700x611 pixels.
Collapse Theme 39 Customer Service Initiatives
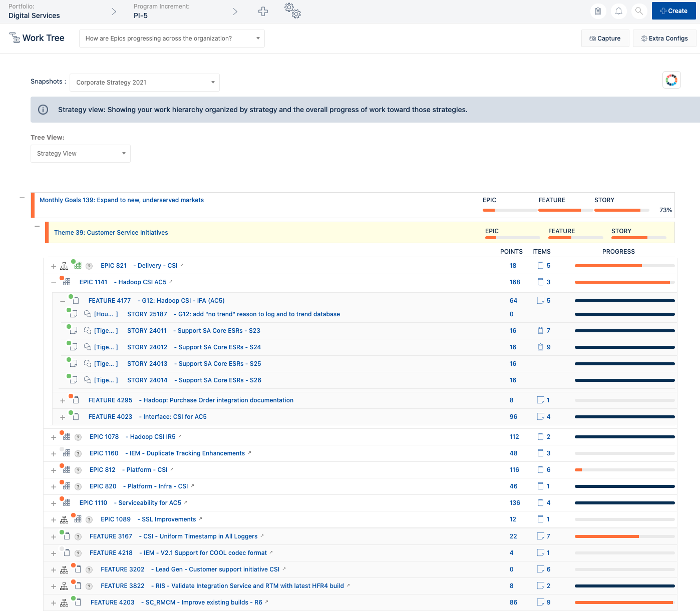tap(37, 226)
